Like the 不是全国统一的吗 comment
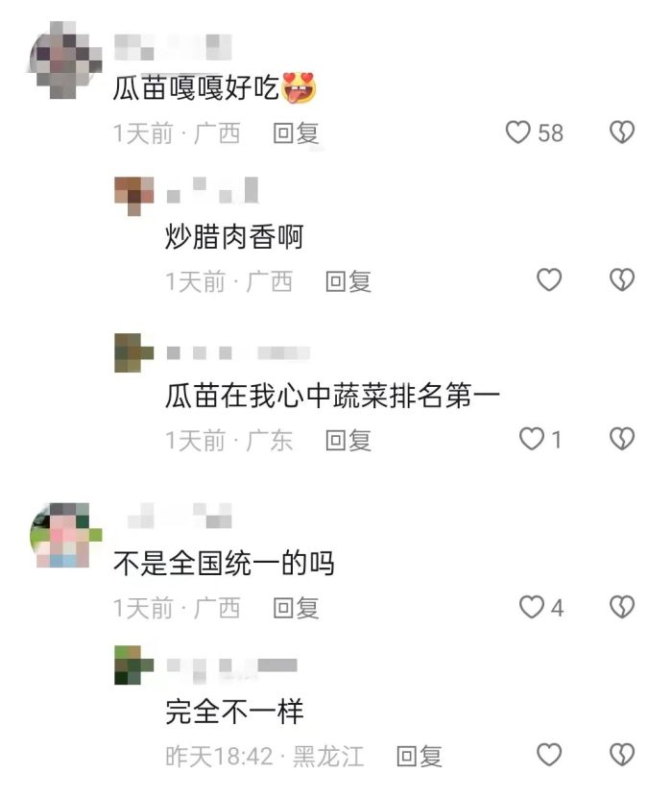Image resolution: width=672 pixels, height=797 pixels. click(x=532, y=607)
